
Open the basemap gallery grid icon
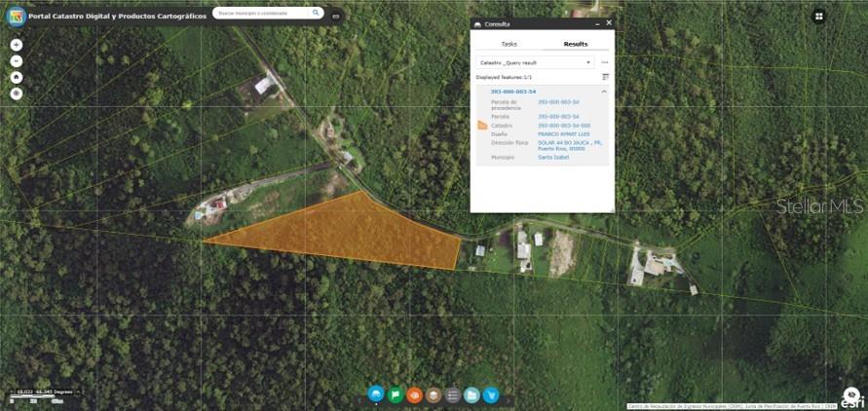tap(819, 16)
